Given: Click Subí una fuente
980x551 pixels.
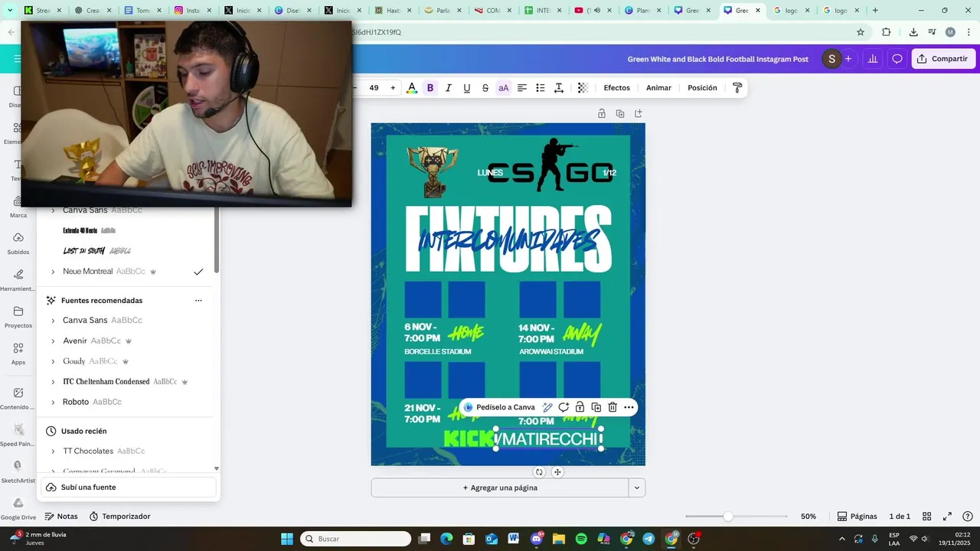Looking at the screenshot, I should coord(129,487).
